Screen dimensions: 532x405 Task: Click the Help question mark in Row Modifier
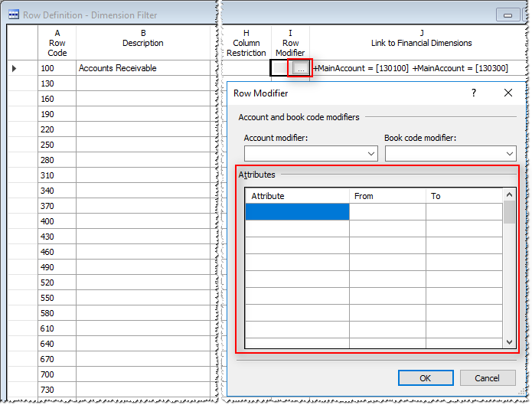tap(474, 93)
